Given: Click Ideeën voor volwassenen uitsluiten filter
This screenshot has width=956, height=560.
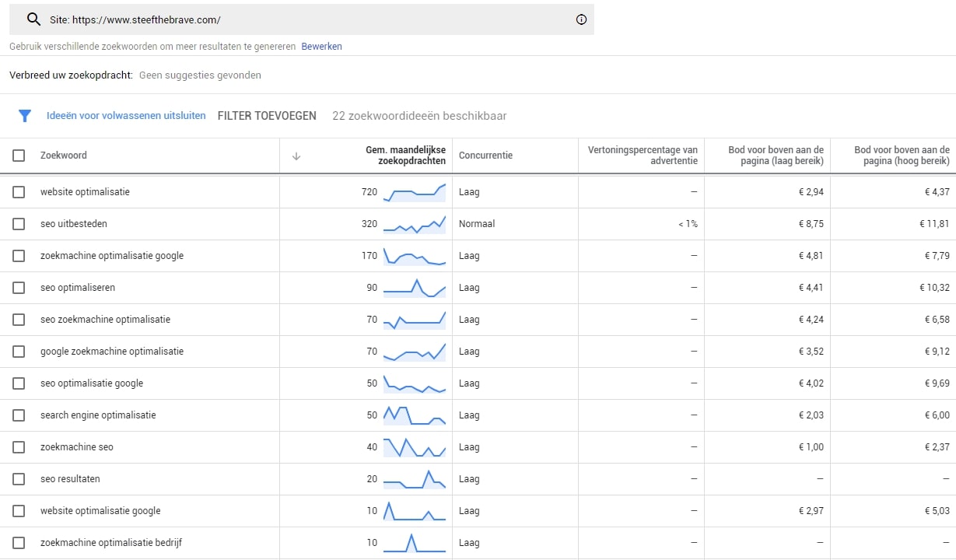Looking at the screenshot, I should pos(126,116).
